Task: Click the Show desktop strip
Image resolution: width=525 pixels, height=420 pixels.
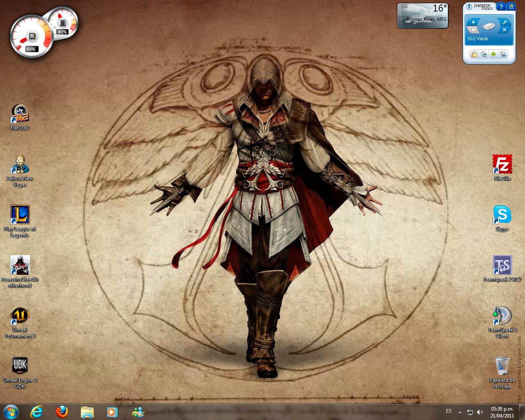Action: point(522,412)
